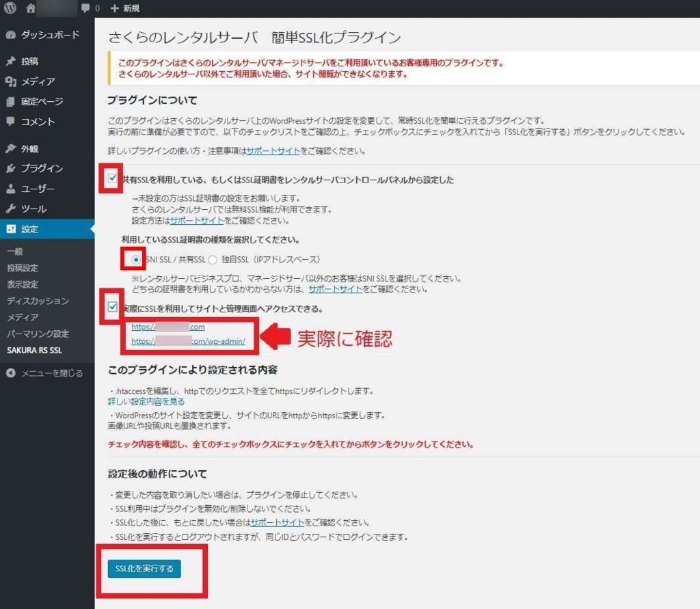Screen dimensions: 700x609
Task: Open 投稿設定 submenu
Action: (23, 268)
